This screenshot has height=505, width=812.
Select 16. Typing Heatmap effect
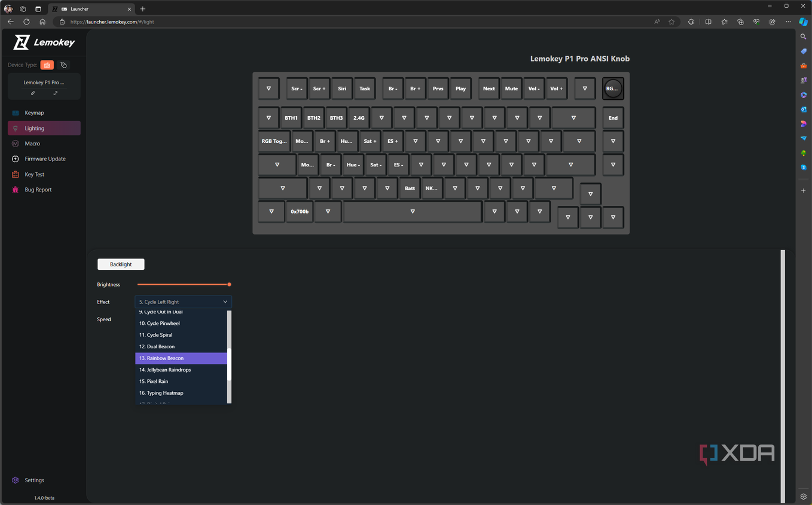click(x=181, y=393)
